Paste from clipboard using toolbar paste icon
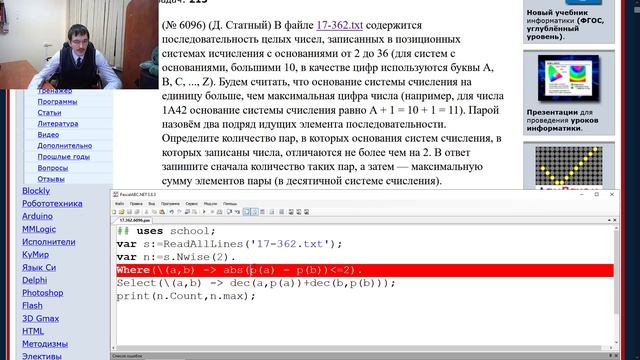 tap(162, 212)
